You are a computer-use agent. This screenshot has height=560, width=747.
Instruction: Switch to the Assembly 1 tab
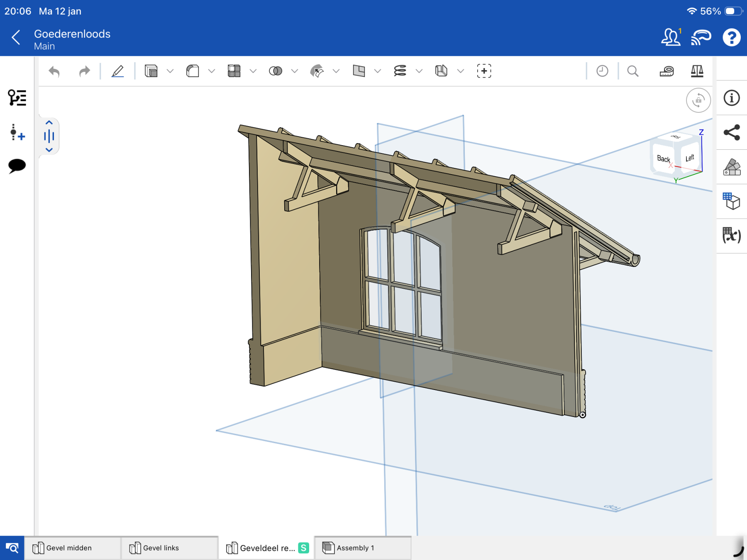click(355, 548)
